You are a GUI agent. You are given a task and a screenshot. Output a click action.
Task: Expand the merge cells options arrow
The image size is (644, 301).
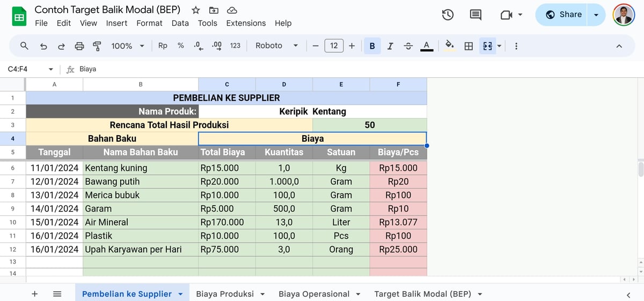[x=500, y=46]
